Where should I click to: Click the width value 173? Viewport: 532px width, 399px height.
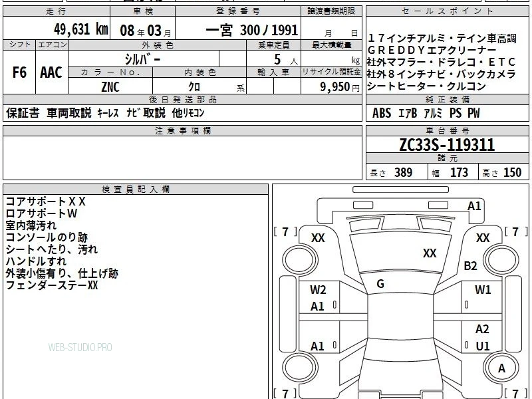coord(459,172)
